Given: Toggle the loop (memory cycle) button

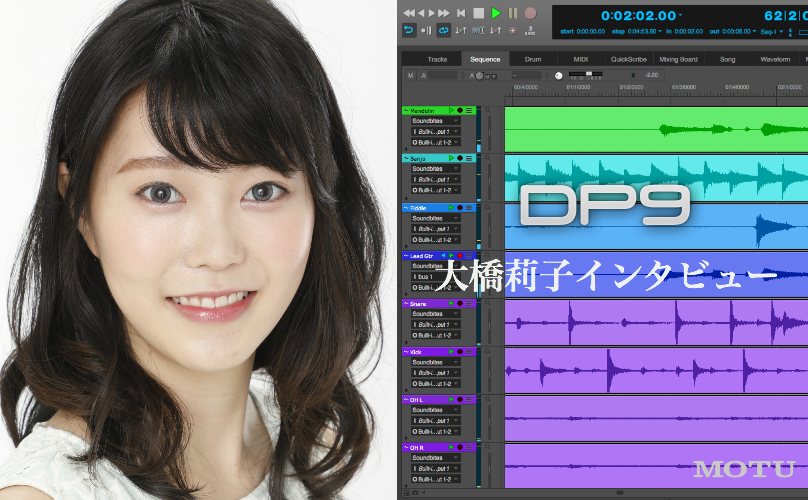Looking at the screenshot, I should click(x=443, y=31).
